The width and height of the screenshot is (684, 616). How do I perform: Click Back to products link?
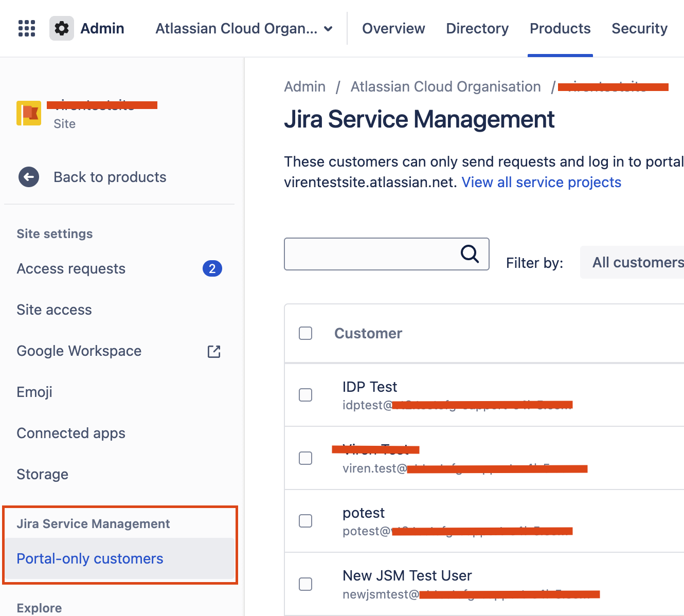click(110, 177)
